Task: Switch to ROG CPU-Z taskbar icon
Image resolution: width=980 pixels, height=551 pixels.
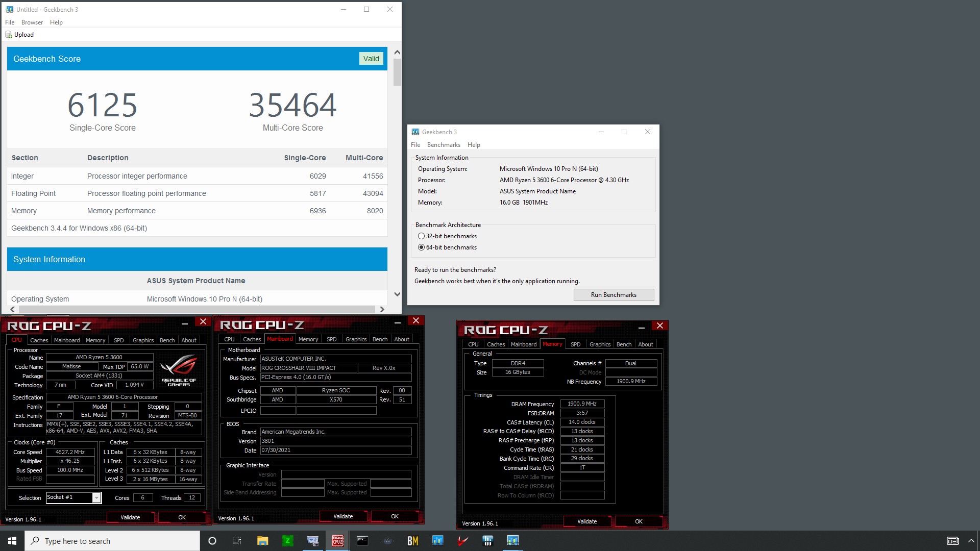Action: click(x=337, y=541)
